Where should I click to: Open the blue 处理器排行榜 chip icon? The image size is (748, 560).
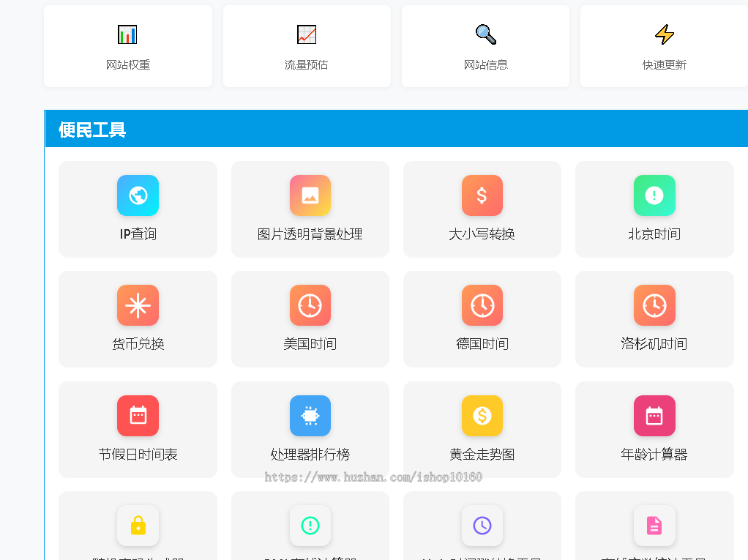[x=310, y=416]
